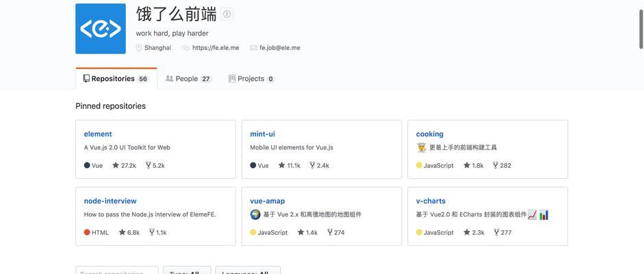The image size is (644, 274).
Task: Open the element repository
Action: (x=98, y=134)
